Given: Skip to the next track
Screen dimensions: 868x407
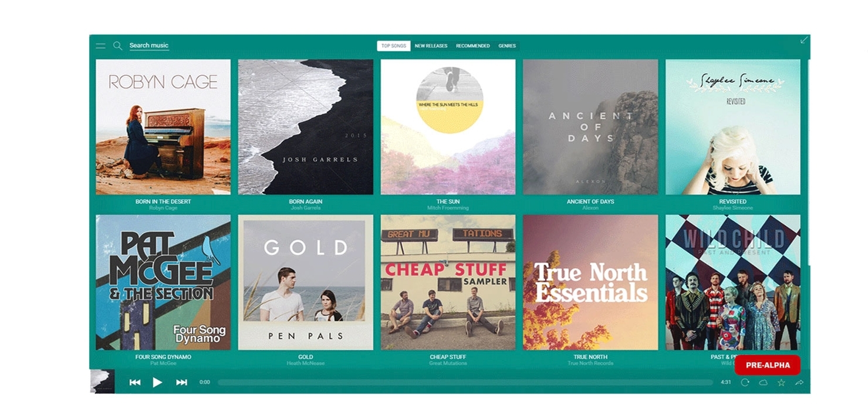Looking at the screenshot, I should point(181,382).
